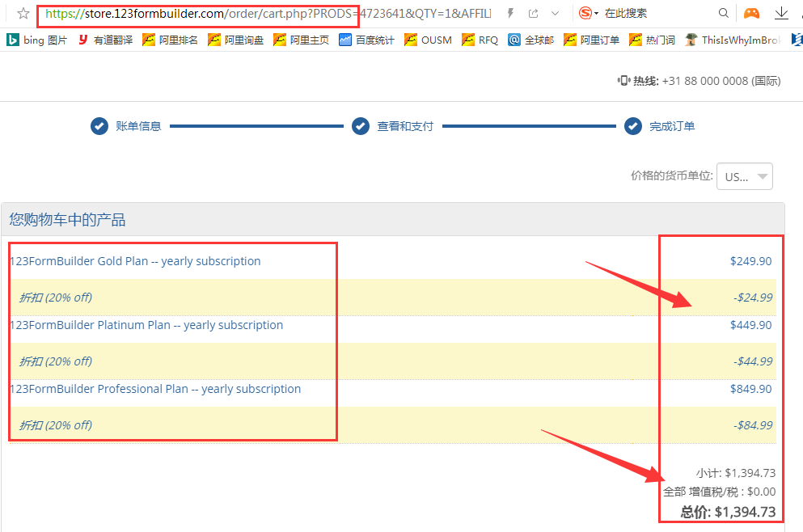This screenshot has width=803, height=532.
Task: Click the discount amount -$44.99
Action: pos(753,361)
